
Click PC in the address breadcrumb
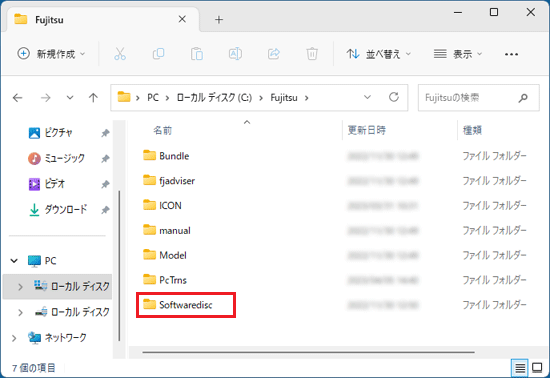click(153, 98)
